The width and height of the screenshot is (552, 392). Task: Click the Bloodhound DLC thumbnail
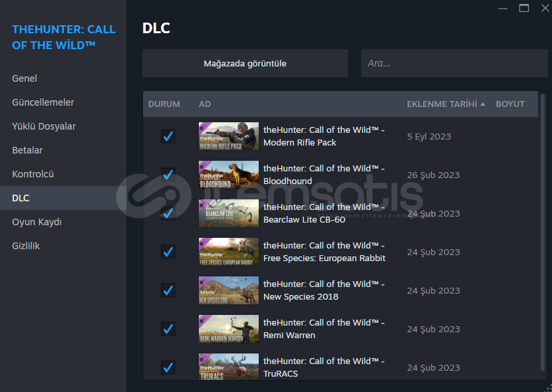pyautogui.click(x=229, y=175)
